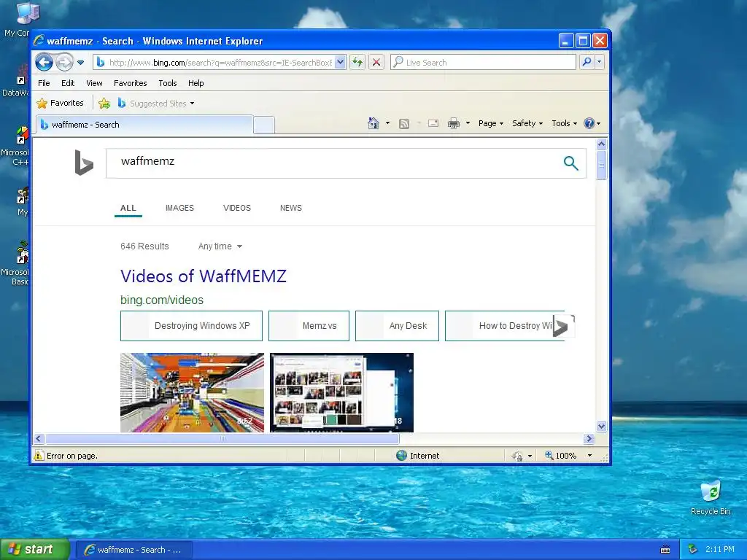The image size is (747, 560).
Task: Click into the Live Search box
Action: tap(483, 63)
